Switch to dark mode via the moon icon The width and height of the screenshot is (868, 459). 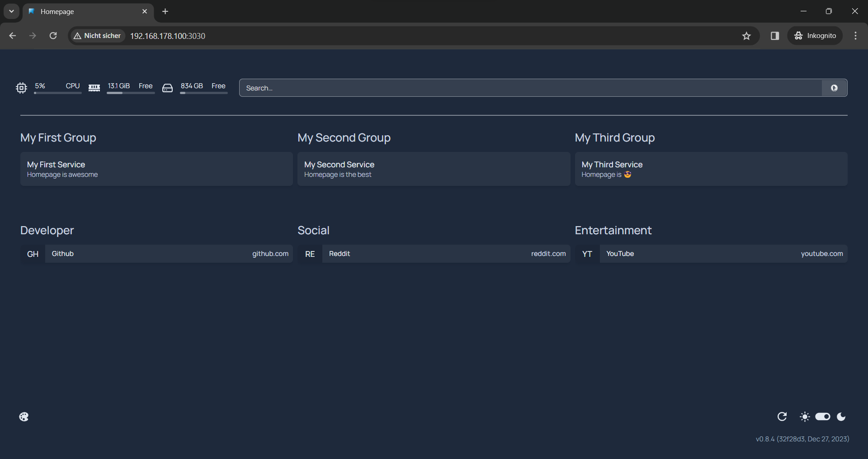pyautogui.click(x=841, y=416)
